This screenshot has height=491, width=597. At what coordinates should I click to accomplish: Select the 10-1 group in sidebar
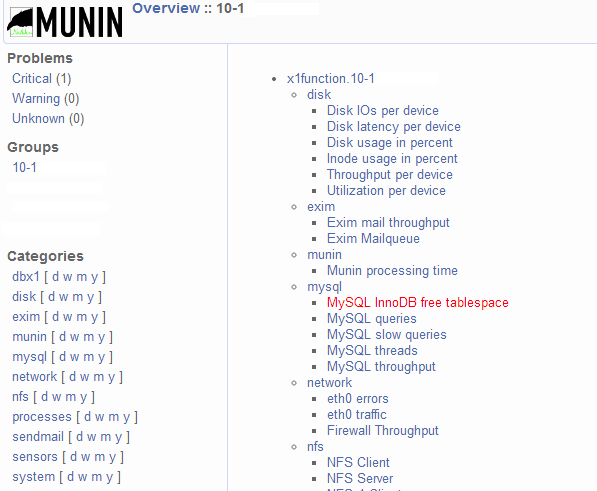pos(24,167)
